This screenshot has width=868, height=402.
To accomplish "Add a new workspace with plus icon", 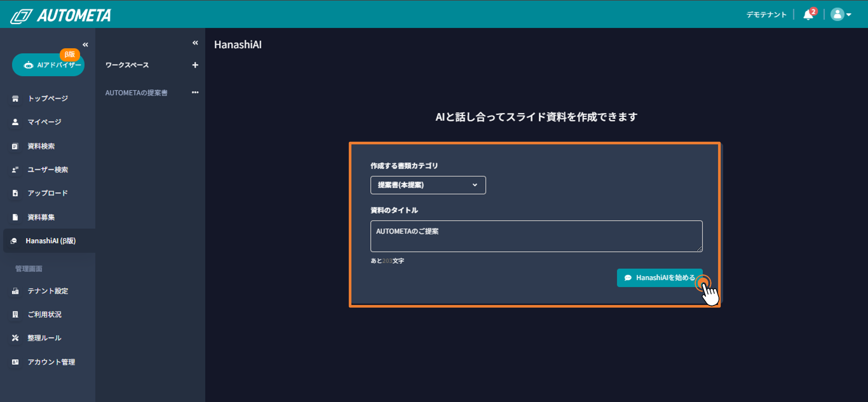I will 195,65.
